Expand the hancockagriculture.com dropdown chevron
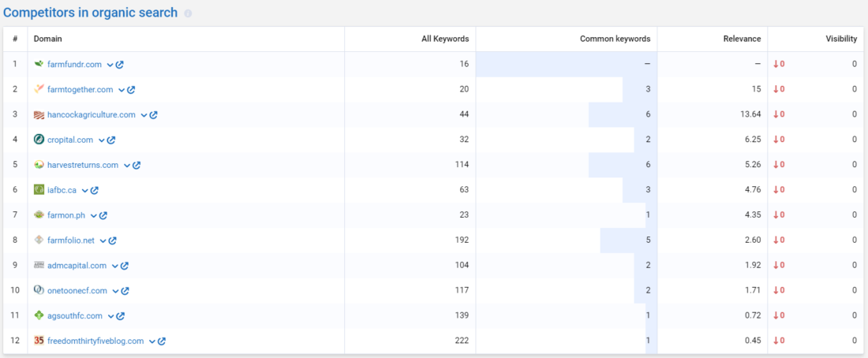The image size is (868, 358). tap(144, 115)
